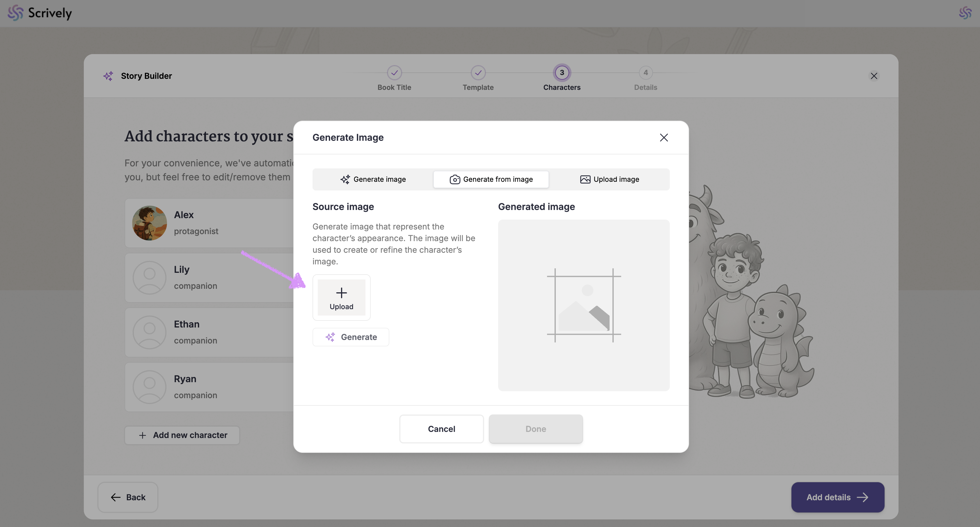Click the Cancel button
980x527 pixels.
[441, 429]
